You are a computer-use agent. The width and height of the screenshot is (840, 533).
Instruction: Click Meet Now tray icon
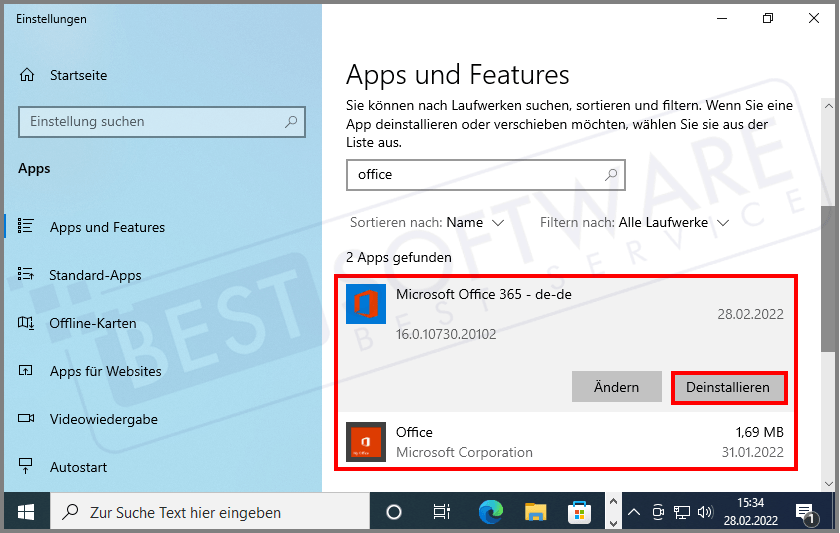pyautogui.click(x=658, y=513)
